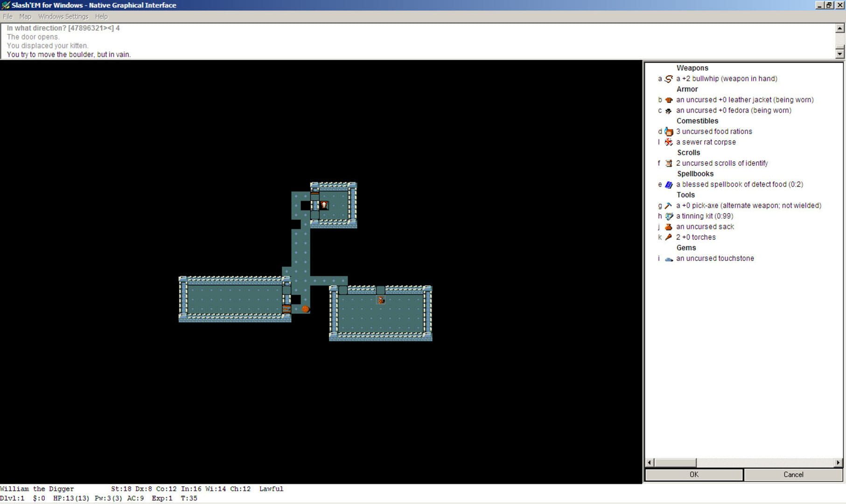Choose the scrolls of identify icon
This screenshot has width=846, height=504.
[669, 163]
